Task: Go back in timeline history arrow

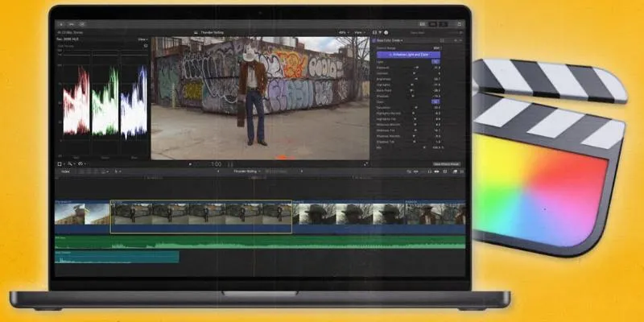Action: (x=218, y=171)
